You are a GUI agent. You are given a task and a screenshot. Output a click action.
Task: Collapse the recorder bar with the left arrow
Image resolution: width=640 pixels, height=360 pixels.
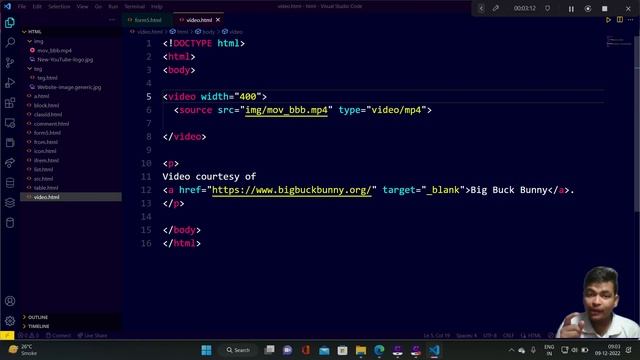(481, 8)
